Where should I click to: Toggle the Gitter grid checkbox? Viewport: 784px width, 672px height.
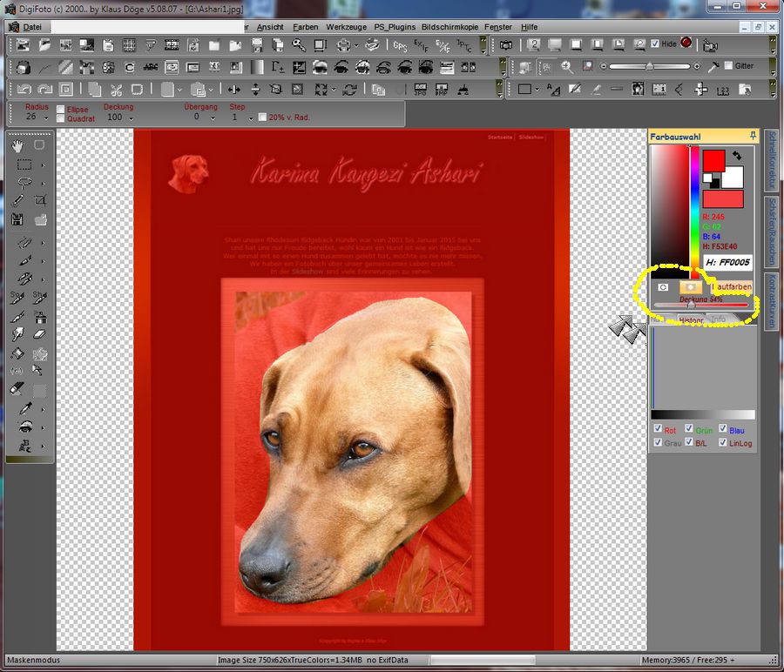point(728,66)
